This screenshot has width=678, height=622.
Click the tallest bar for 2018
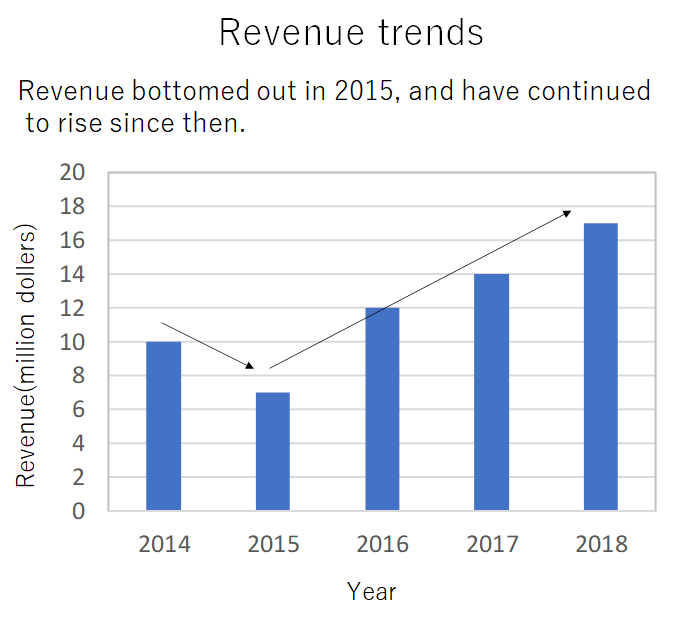(600, 366)
